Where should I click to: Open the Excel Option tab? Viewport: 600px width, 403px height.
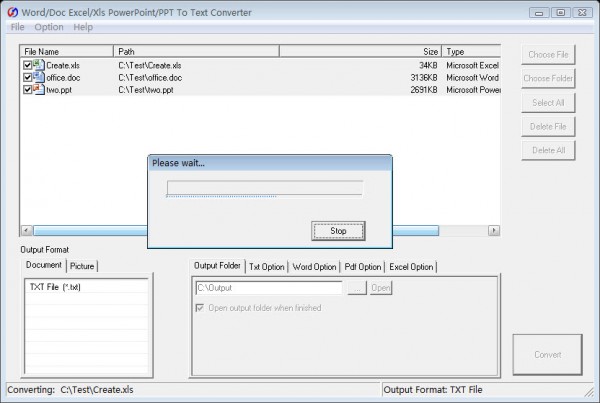[411, 267]
